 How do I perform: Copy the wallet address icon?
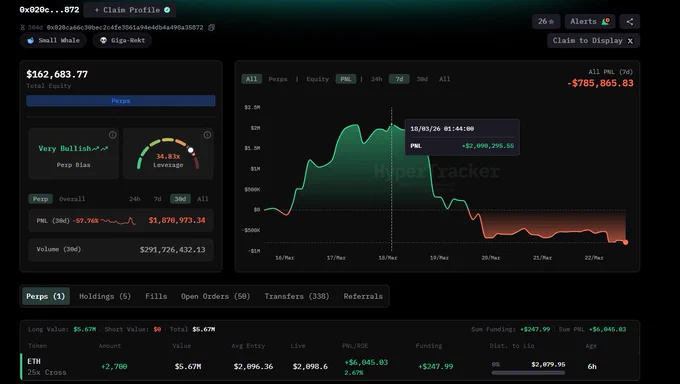tap(211, 27)
